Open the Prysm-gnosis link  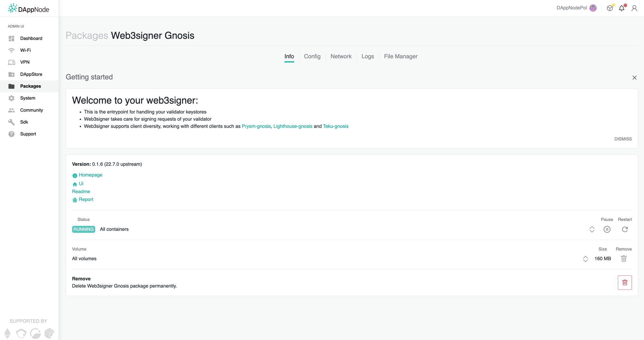point(256,126)
